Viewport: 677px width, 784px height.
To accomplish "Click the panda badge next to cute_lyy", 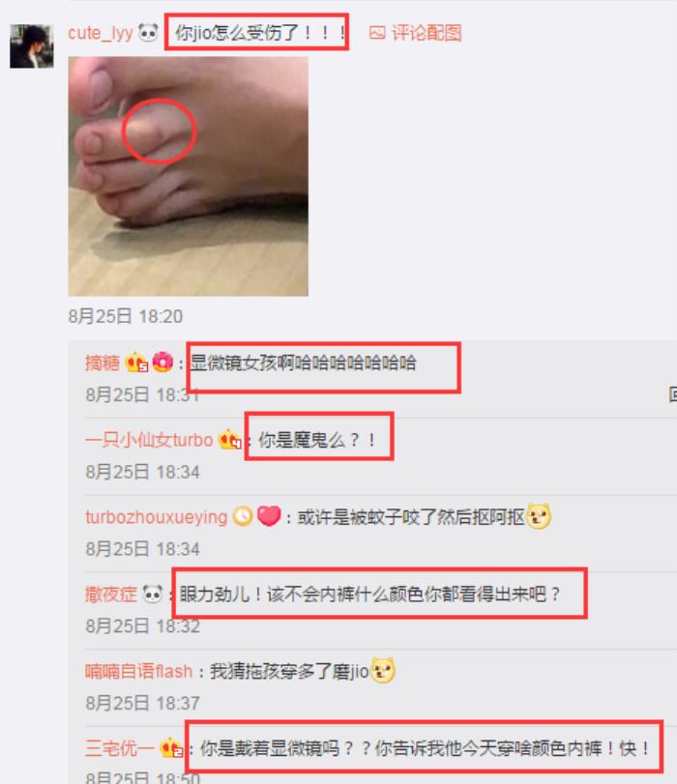I will click(x=148, y=33).
